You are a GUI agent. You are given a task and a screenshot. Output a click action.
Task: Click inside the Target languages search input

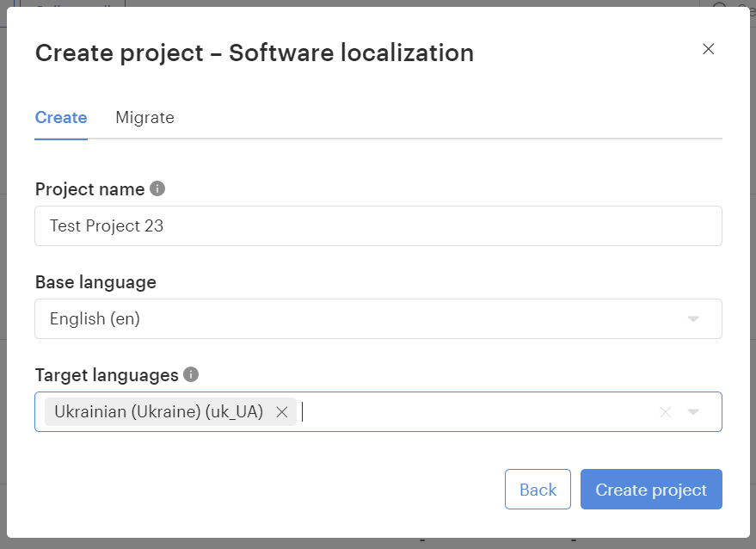pyautogui.click(x=473, y=412)
